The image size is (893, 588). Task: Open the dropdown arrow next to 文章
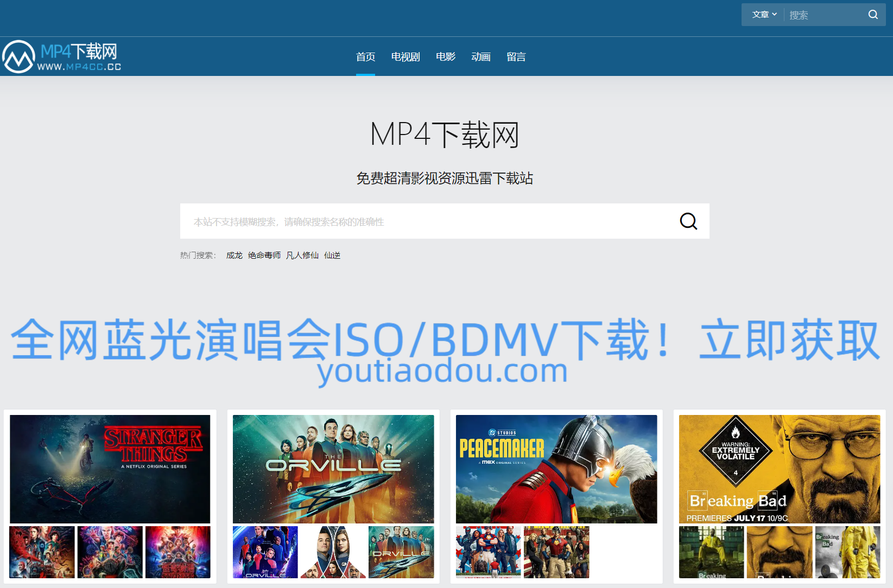775,15
